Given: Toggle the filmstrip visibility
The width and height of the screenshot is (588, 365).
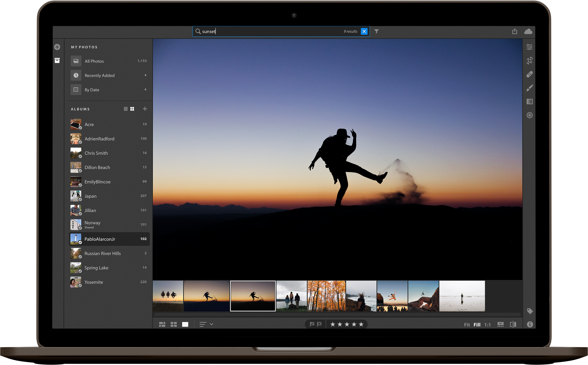Looking at the screenshot, I should pos(500,324).
